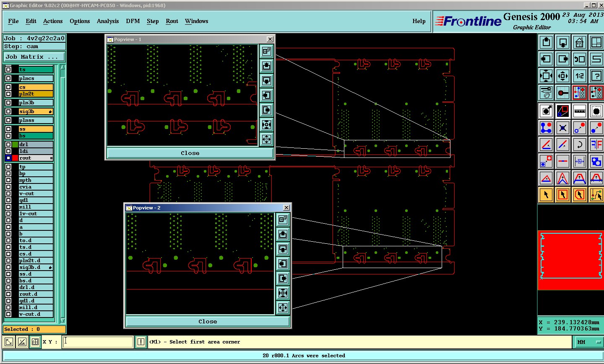Toggle the ts layer checkbox
Screen dimensions: 604x364
click(8, 70)
